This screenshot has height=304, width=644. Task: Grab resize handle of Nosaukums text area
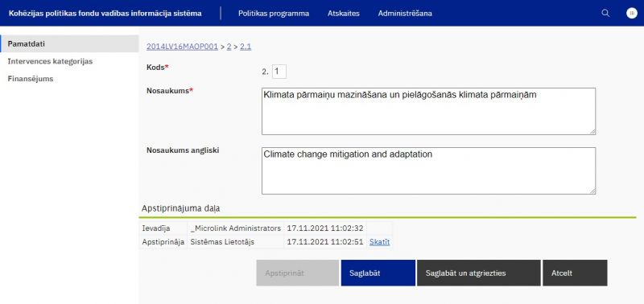592,131
